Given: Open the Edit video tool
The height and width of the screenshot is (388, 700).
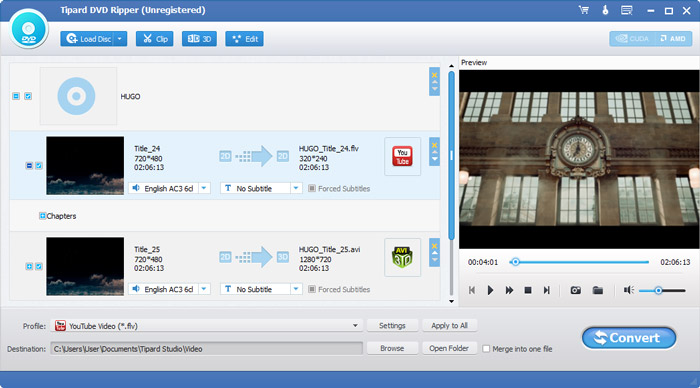Looking at the screenshot, I should coord(245,39).
